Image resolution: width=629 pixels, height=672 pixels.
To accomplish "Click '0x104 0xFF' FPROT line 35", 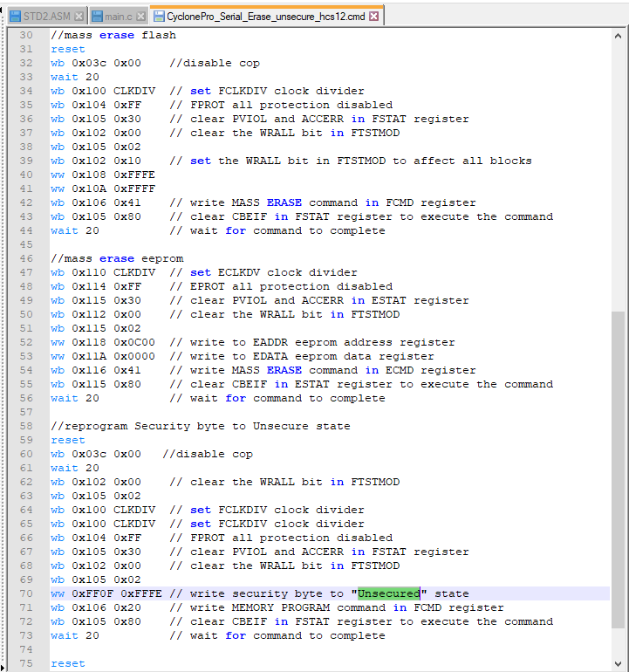I will [x=106, y=105].
